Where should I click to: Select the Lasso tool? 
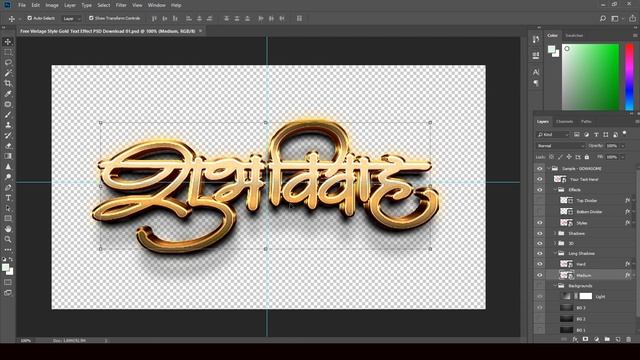point(8,62)
